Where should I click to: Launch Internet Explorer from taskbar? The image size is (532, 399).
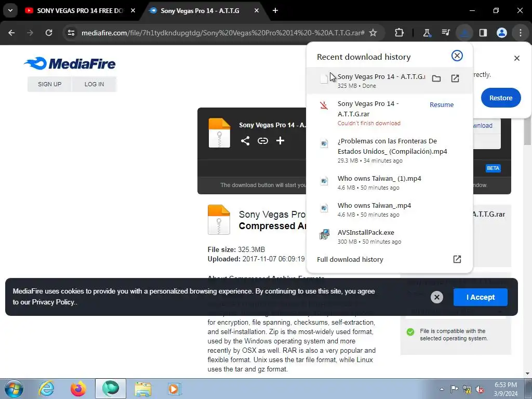tap(46, 389)
